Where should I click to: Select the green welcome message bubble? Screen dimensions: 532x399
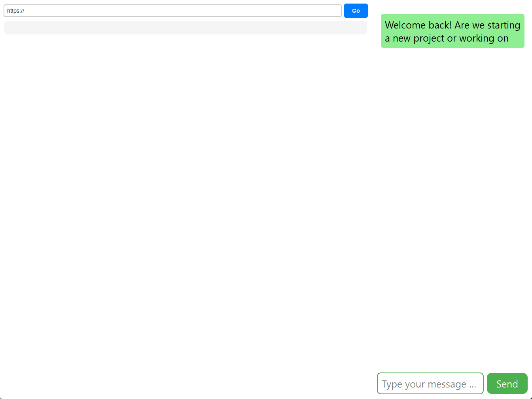(452, 31)
